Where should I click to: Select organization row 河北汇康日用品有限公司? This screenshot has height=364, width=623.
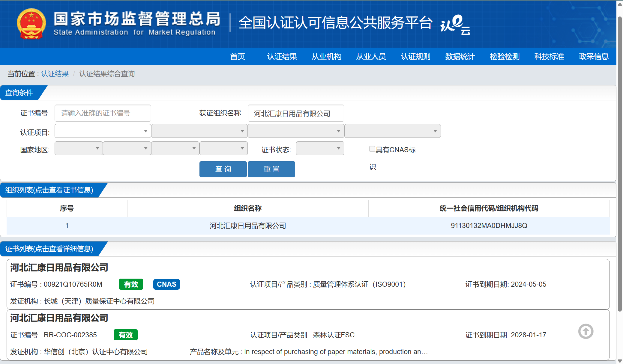tap(308, 226)
